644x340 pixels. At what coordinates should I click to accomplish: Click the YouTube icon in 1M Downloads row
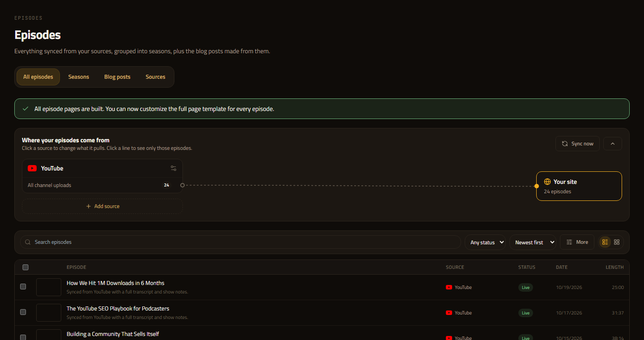[x=449, y=287]
